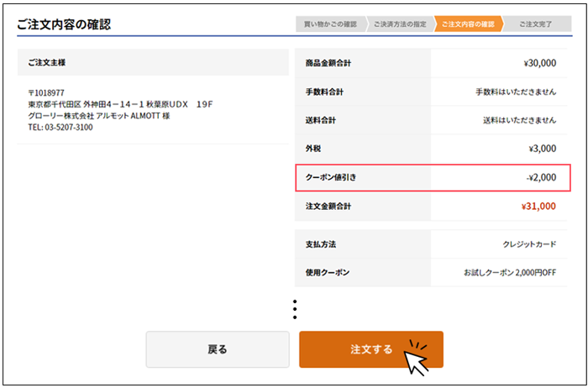Select the 買い物かごの確認 step
Image resolution: width=588 pixels, height=388 pixels.
click(x=330, y=24)
